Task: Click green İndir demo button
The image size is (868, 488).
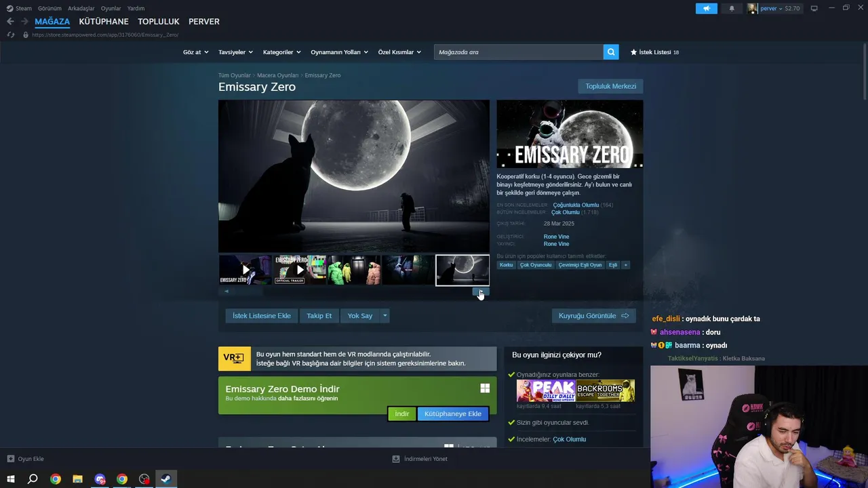Action: pos(402,413)
